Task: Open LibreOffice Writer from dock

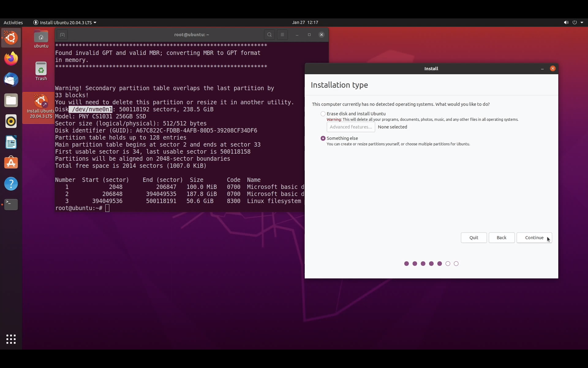Action: click(11, 142)
